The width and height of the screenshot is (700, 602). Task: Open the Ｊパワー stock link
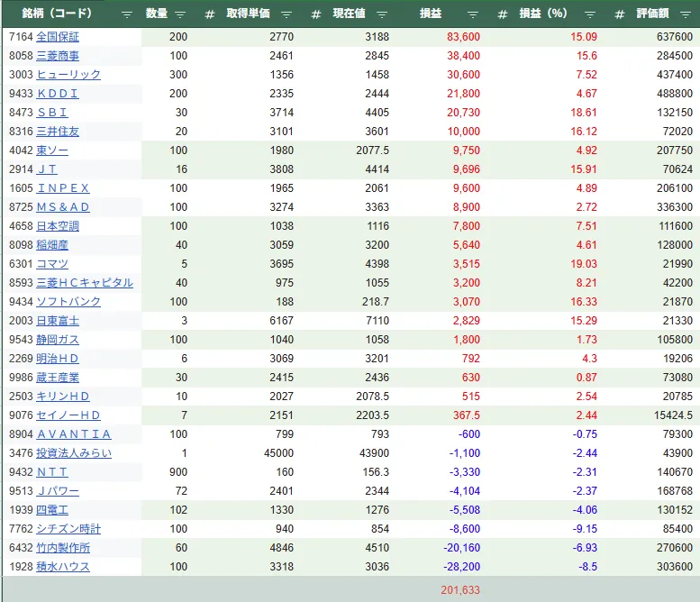click(x=58, y=491)
